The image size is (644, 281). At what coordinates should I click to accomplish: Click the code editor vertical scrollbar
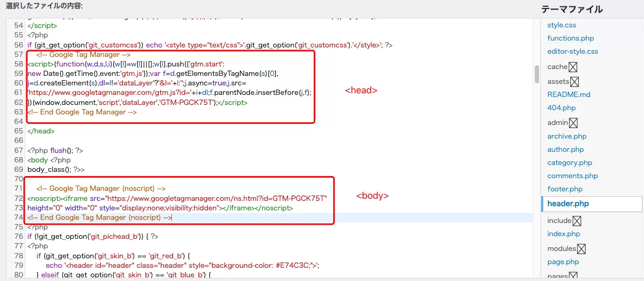click(537, 74)
